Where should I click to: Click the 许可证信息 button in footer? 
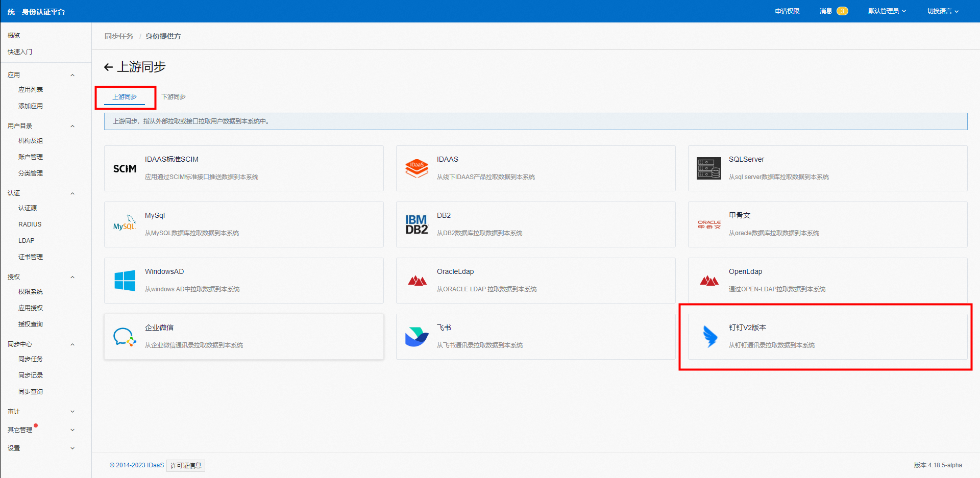tap(186, 465)
